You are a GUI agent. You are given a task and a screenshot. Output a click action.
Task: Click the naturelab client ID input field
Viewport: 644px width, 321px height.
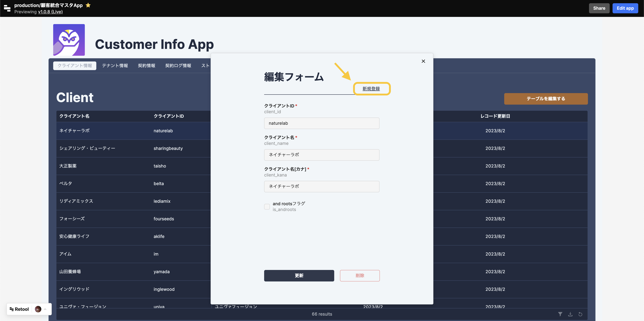(x=321, y=123)
